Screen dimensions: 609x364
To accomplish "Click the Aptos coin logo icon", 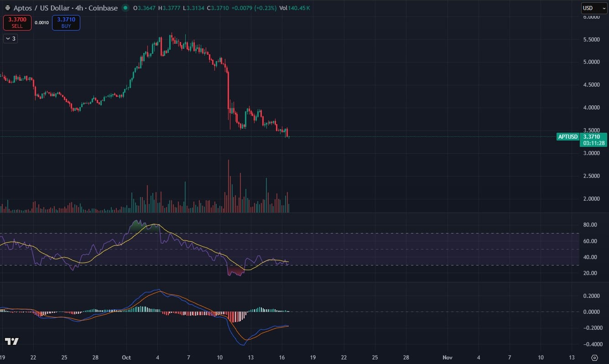I will click(7, 8).
